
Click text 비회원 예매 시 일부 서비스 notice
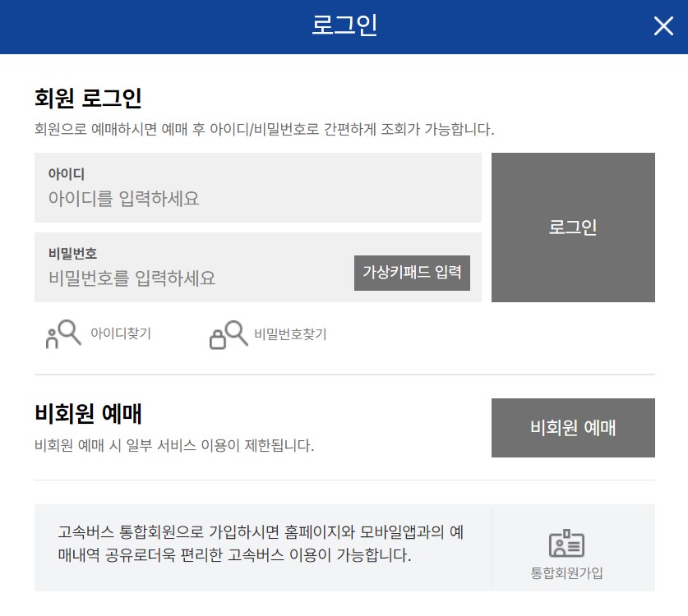tap(174, 445)
